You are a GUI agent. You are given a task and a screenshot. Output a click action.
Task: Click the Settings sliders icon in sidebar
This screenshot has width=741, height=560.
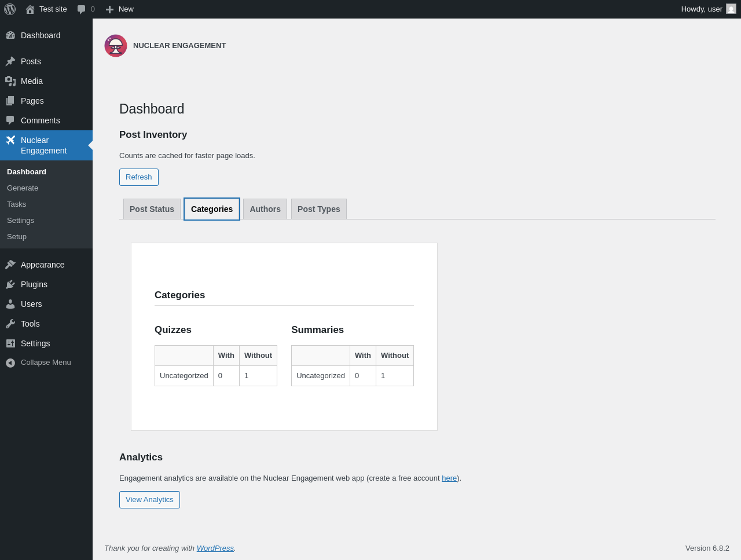(x=10, y=343)
